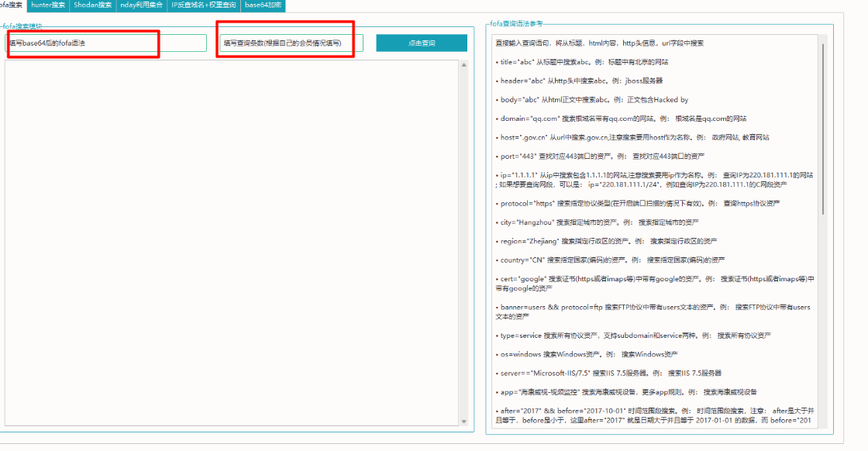Click the cert="google" syntax line

pos(654,284)
